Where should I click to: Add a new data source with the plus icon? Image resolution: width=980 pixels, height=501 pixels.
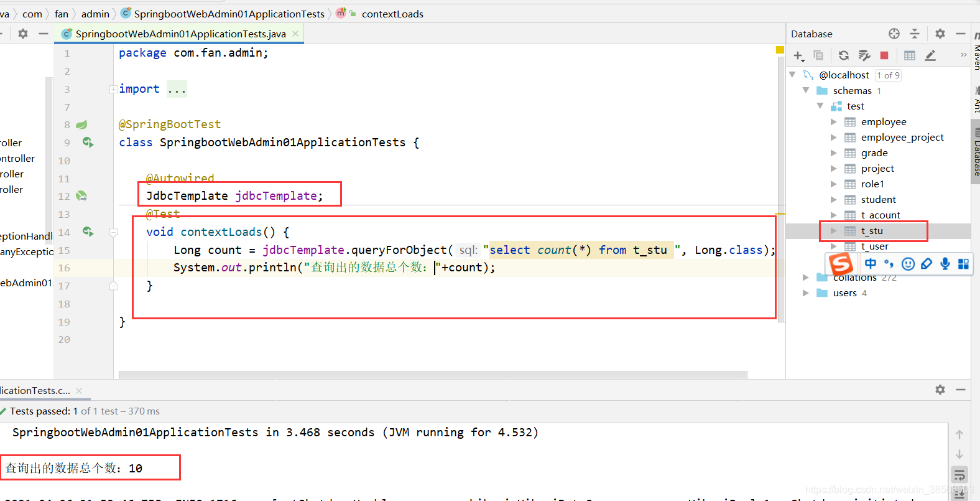click(799, 56)
